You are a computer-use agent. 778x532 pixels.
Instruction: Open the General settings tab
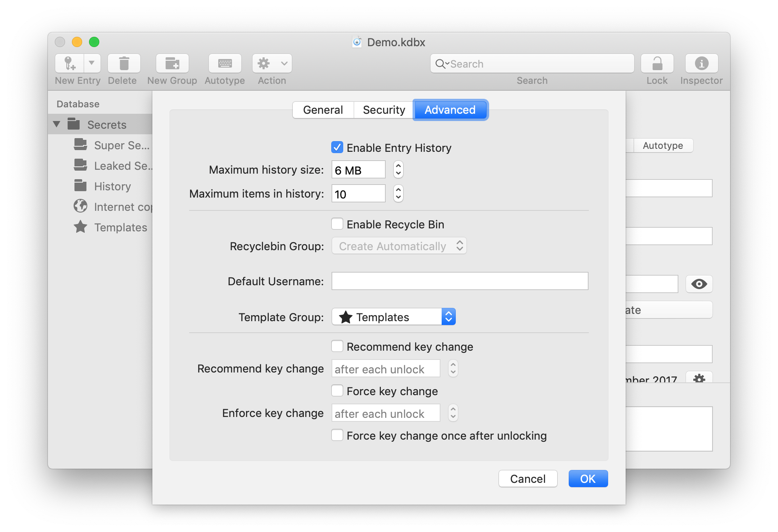[323, 109]
